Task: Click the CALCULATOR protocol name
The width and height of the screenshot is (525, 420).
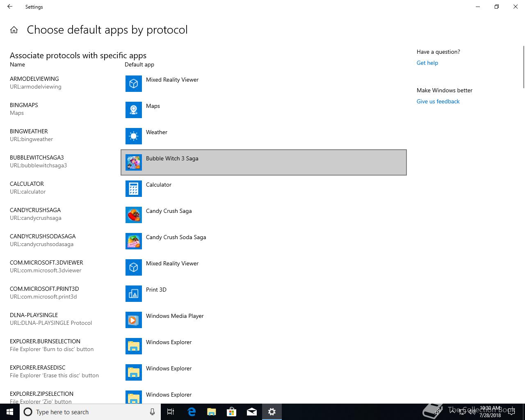Action: click(27, 184)
